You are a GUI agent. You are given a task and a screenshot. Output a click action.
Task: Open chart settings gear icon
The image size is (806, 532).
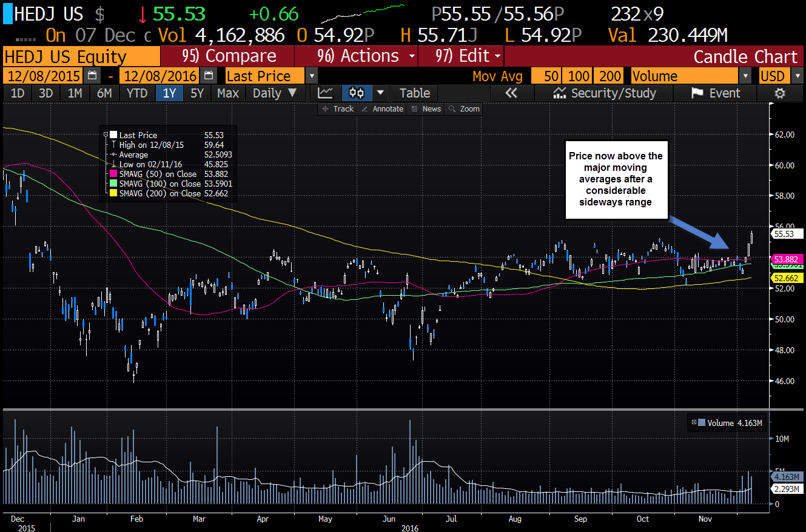point(780,93)
